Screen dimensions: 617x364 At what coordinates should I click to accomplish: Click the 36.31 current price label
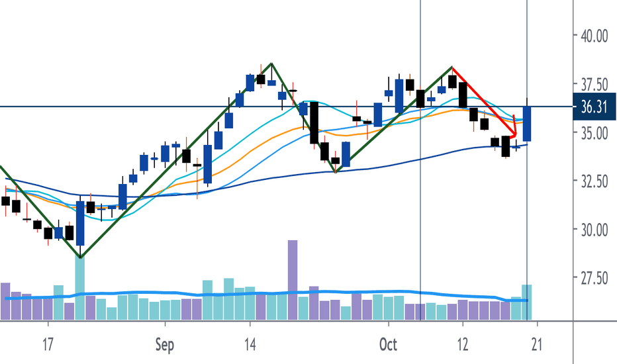(594, 107)
